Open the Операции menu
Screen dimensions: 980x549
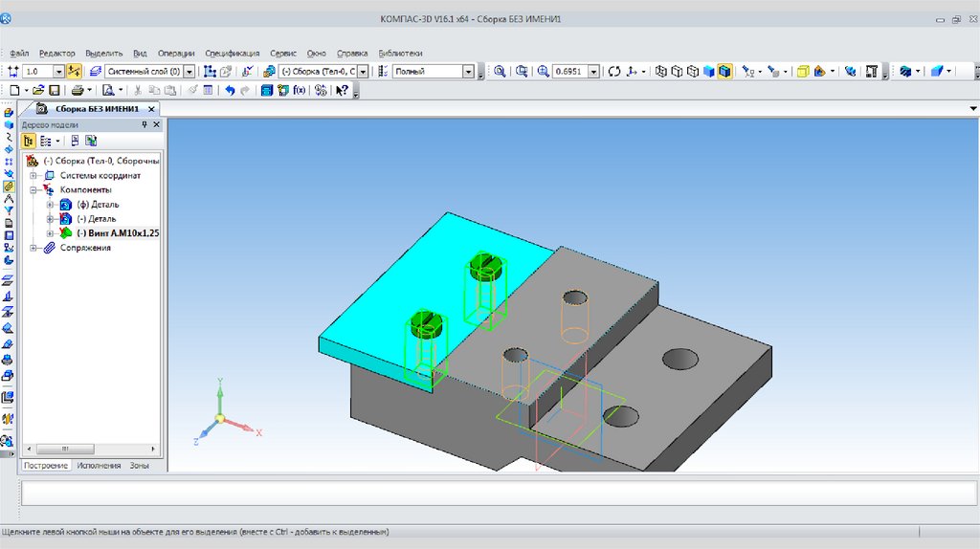coord(176,54)
